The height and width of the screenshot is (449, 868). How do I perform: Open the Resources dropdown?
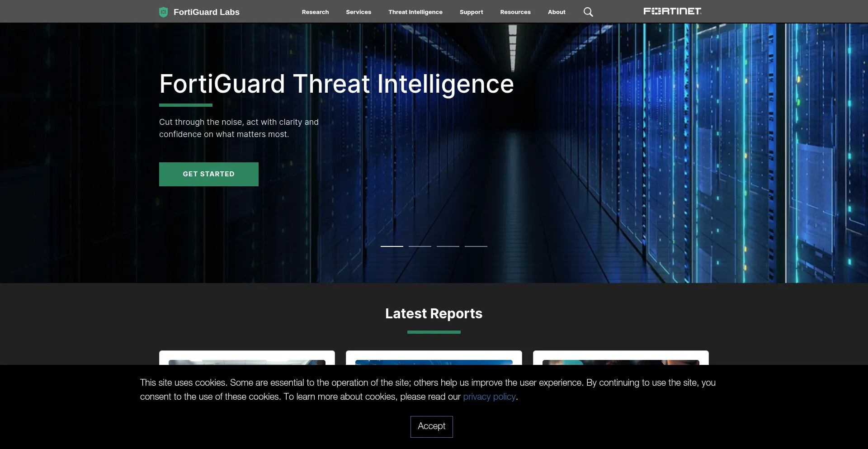tap(515, 12)
